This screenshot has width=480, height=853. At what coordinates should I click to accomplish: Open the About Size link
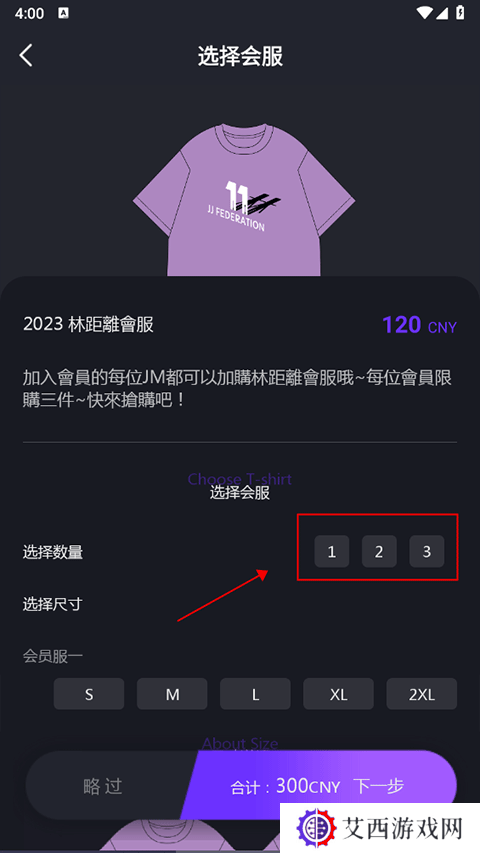coord(240,743)
